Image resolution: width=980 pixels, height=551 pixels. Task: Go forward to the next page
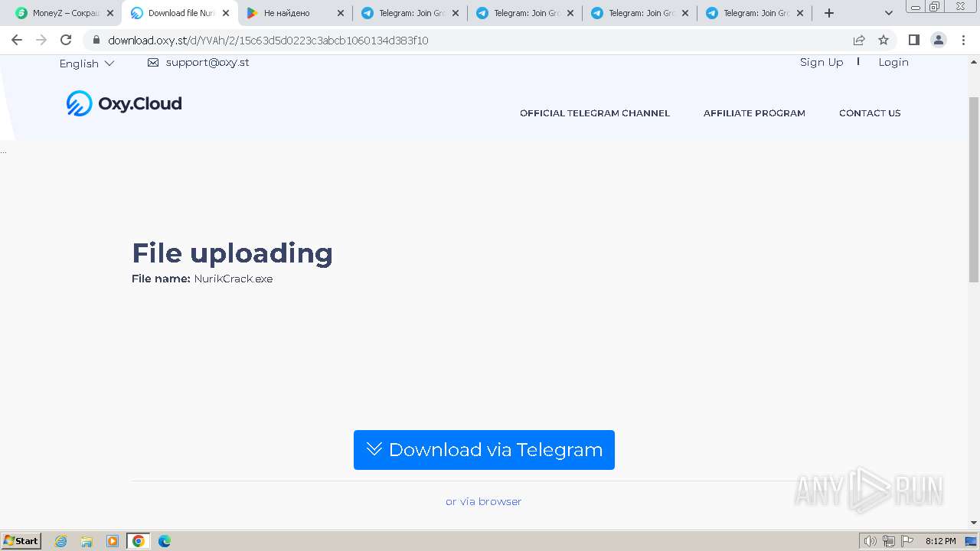41,40
